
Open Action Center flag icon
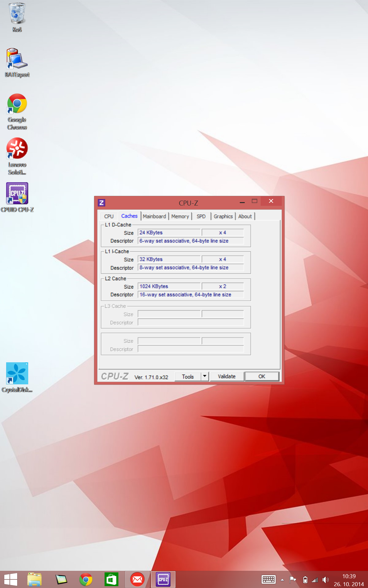[x=293, y=579]
